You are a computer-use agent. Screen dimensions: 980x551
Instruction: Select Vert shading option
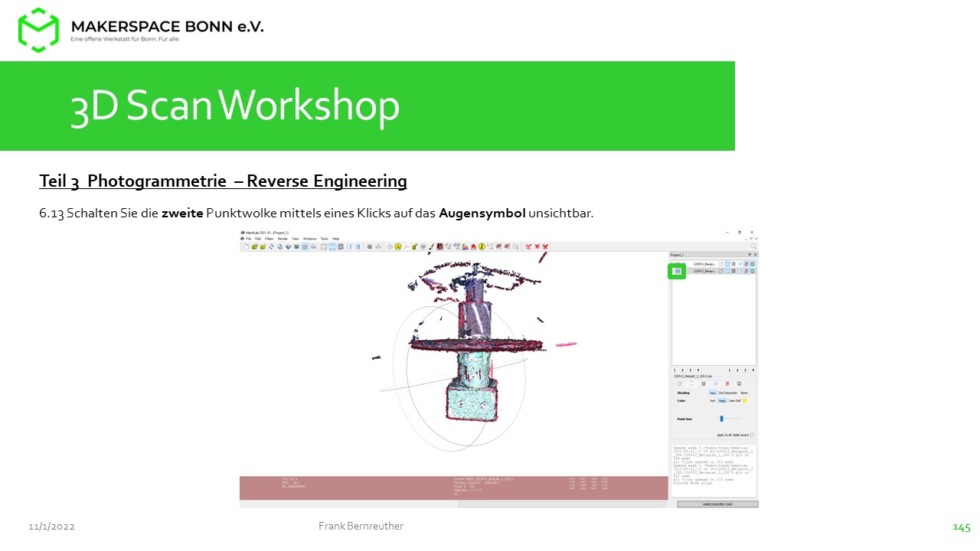click(x=713, y=393)
